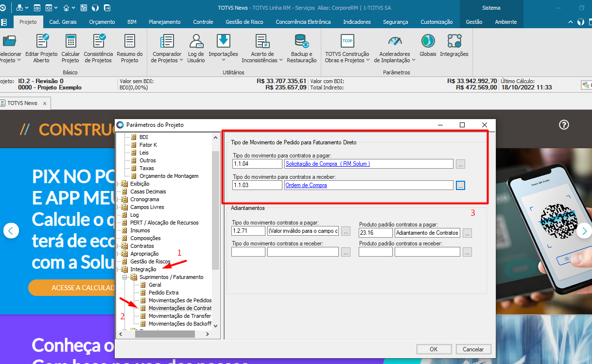The image size is (592, 364).
Task: Open Log de Usuário
Action: [196, 48]
